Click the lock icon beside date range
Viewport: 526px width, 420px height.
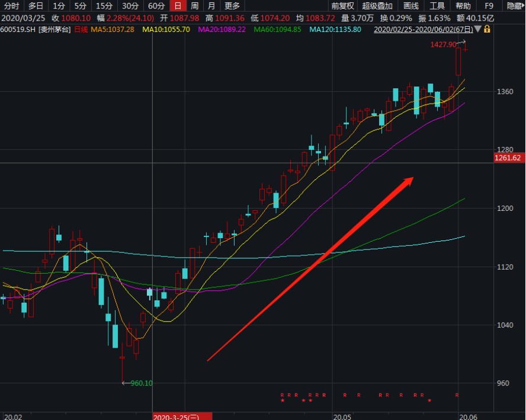(x=487, y=29)
